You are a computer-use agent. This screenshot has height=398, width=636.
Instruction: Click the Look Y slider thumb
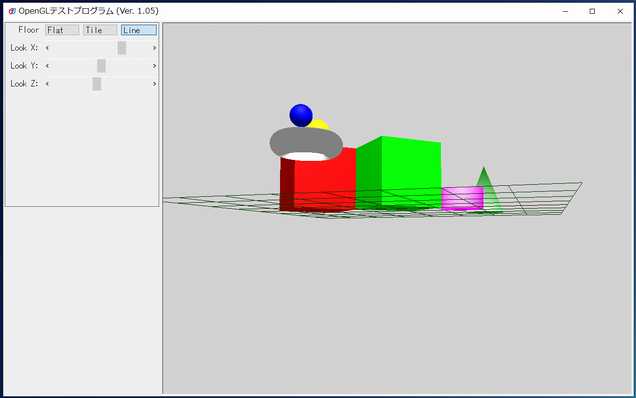point(101,66)
